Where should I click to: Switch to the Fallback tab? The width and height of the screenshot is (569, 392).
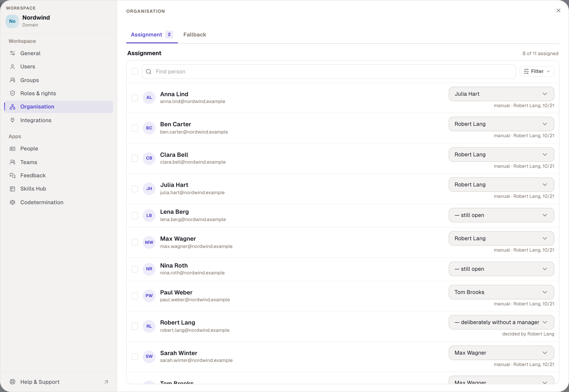[x=195, y=35]
